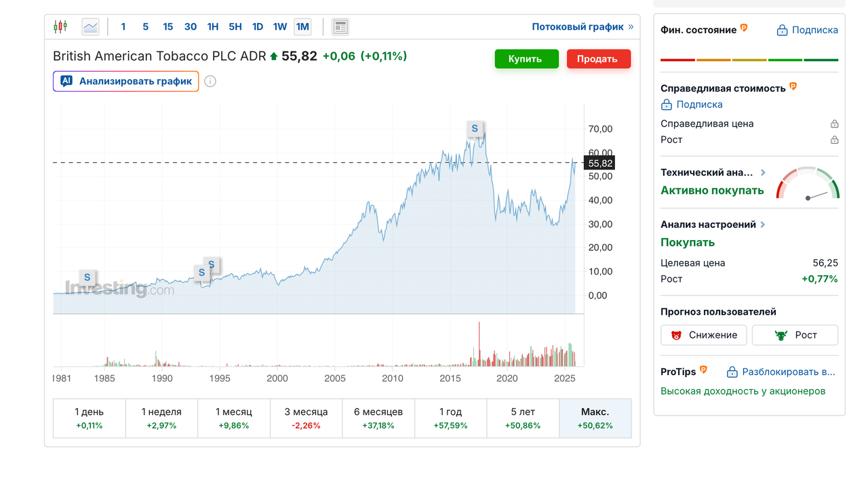Click the S split marker at 2017 peak
Image resolution: width=868 pixels, height=478 pixels.
click(x=475, y=128)
